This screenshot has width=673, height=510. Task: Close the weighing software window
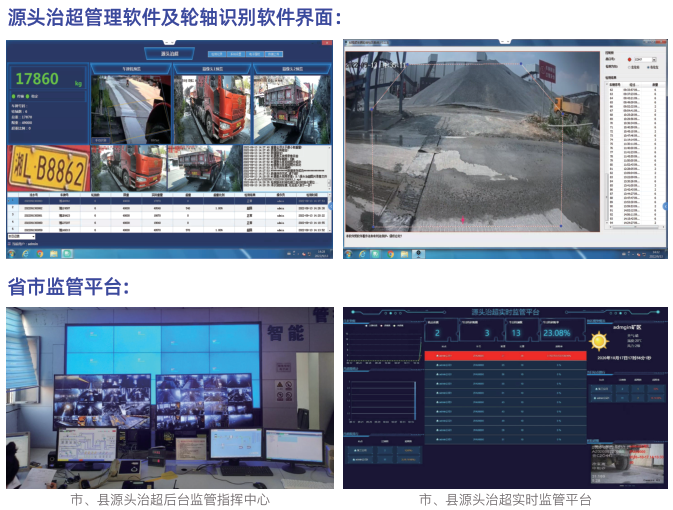(327, 42)
